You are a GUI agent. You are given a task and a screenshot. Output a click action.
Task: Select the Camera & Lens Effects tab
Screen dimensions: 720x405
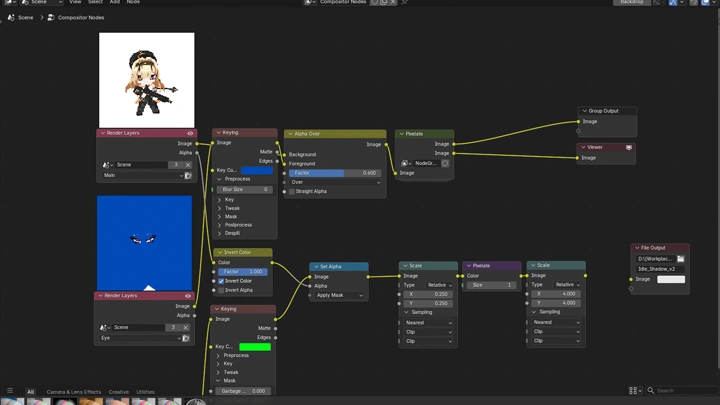pyautogui.click(x=73, y=392)
